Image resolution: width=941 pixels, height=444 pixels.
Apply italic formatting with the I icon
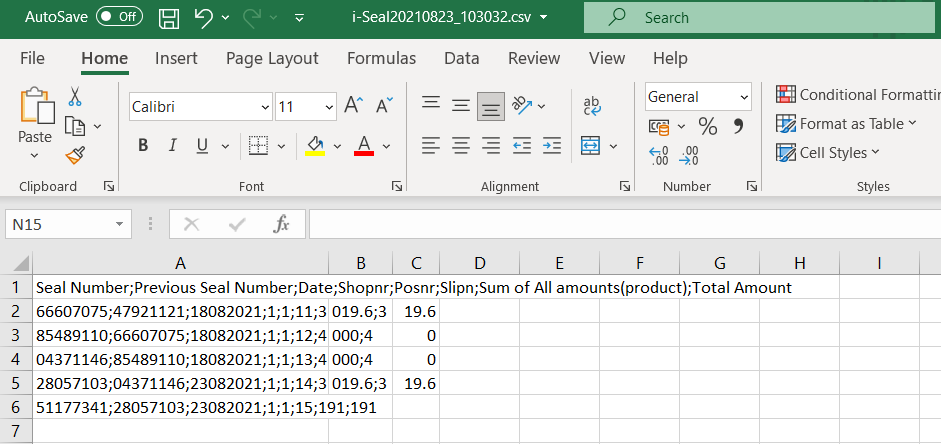coord(172,146)
